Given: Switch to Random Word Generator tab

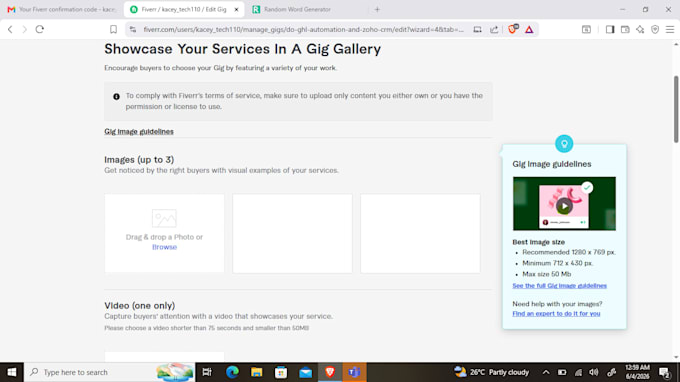Looking at the screenshot, I should click(x=297, y=9).
